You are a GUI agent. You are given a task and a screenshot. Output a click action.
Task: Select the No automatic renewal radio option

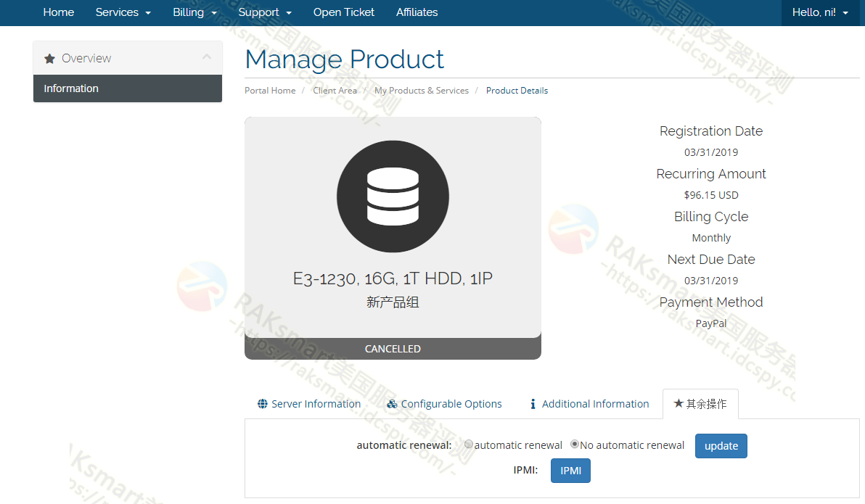click(574, 444)
